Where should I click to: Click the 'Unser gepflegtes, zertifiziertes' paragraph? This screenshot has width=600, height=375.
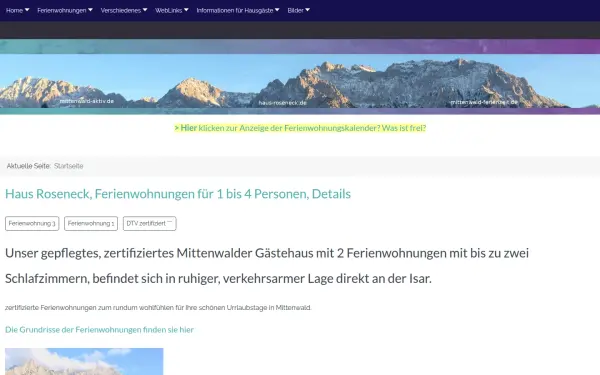[267, 266]
